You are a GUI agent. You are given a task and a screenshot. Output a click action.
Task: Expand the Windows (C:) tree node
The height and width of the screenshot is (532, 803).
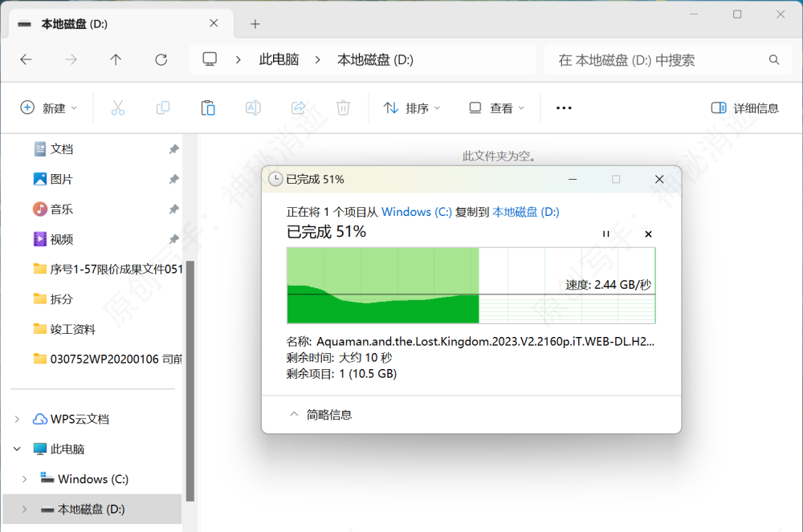click(24, 479)
